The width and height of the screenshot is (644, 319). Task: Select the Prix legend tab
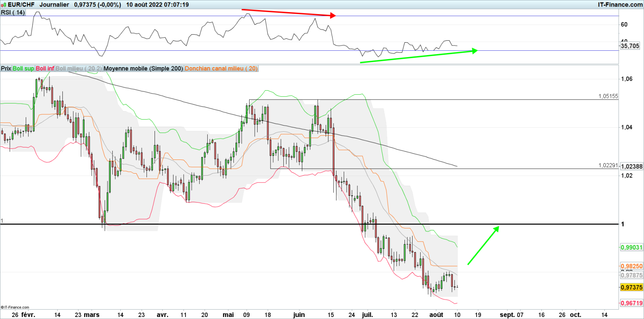6,68
